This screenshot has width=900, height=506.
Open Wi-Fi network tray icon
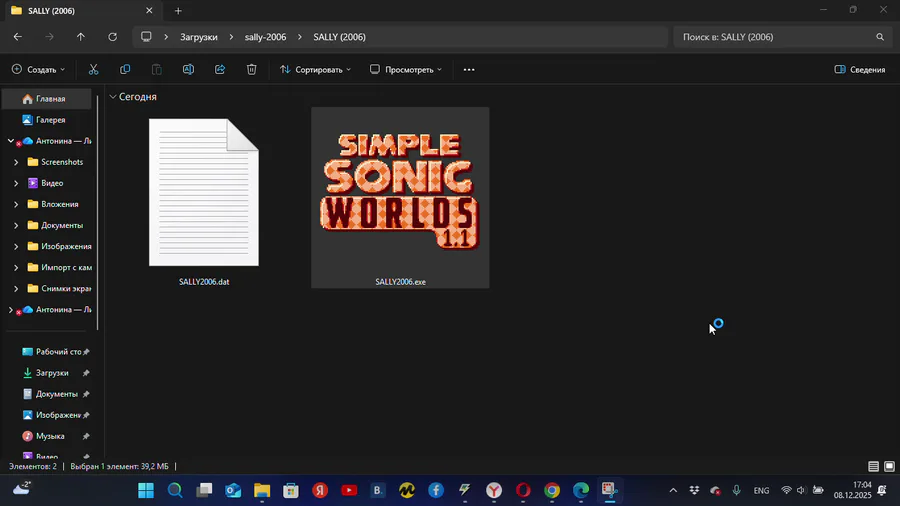pyautogui.click(x=786, y=490)
